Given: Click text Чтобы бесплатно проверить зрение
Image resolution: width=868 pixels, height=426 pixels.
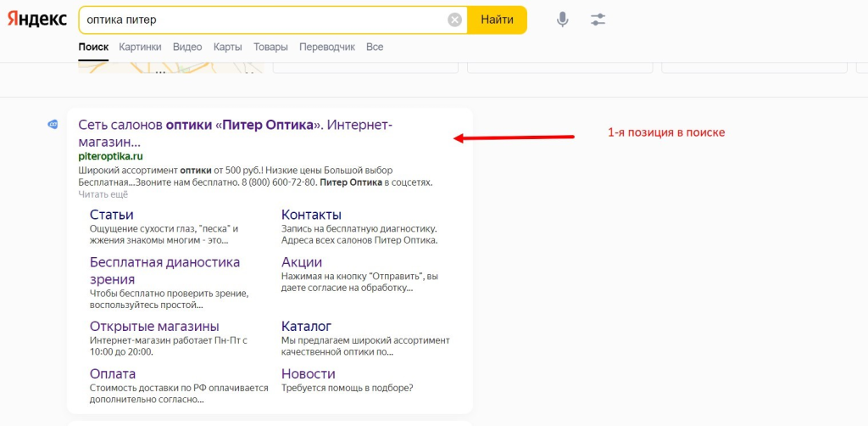Looking at the screenshot, I should [x=169, y=293].
